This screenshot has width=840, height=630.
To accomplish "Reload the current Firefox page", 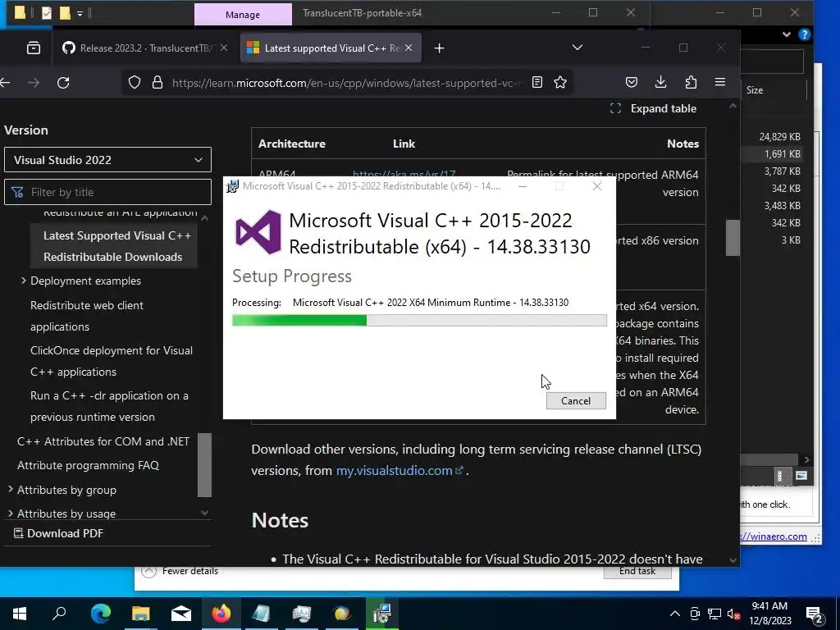I will pyautogui.click(x=63, y=83).
